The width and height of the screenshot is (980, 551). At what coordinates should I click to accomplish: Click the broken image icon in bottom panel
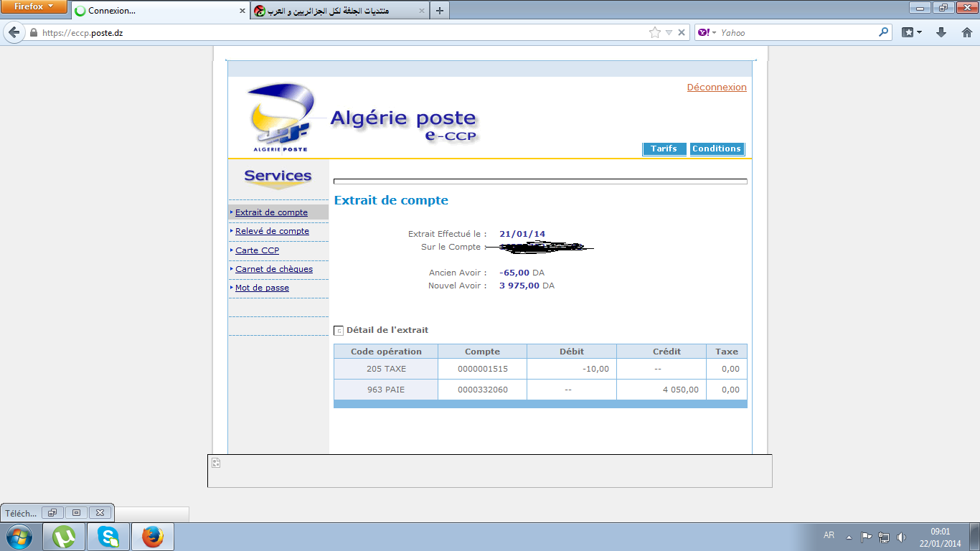coord(216,463)
